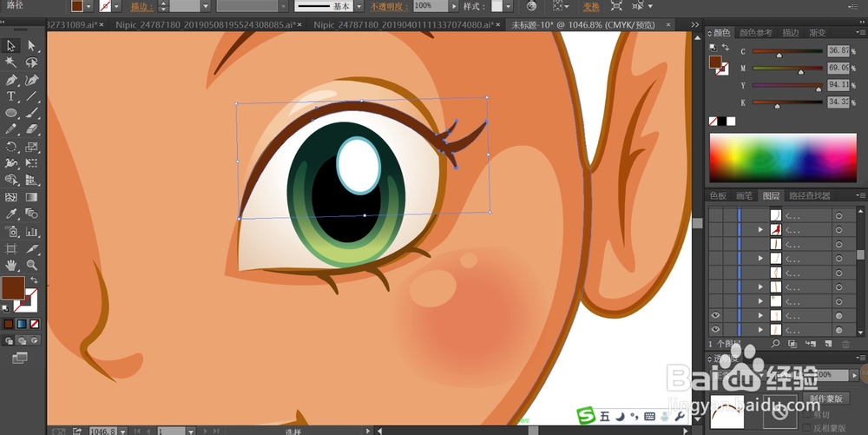Select the Magic Wand tool
The height and width of the screenshot is (435, 868).
click(x=10, y=62)
